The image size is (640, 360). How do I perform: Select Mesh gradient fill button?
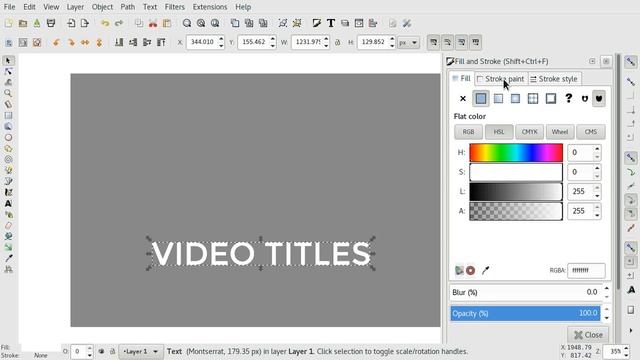(533, 98)
